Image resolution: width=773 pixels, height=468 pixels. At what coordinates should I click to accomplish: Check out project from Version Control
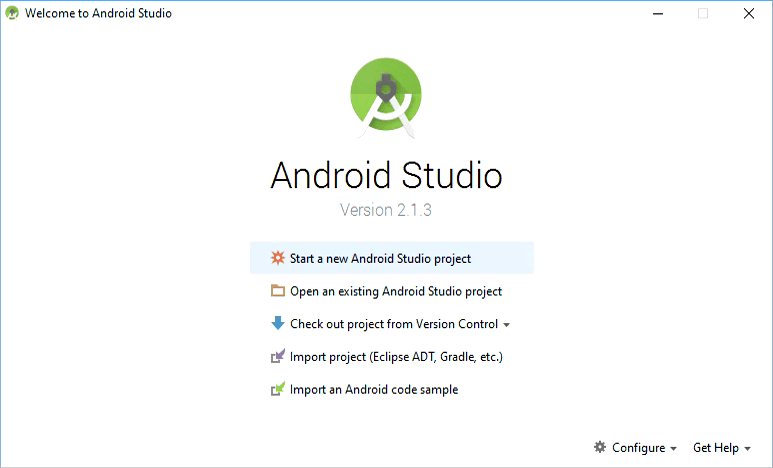point(392,324)
